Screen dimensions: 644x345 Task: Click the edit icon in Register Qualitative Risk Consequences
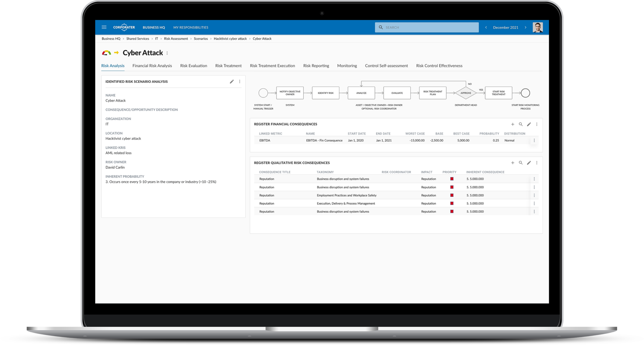click(x=529, y=162)
